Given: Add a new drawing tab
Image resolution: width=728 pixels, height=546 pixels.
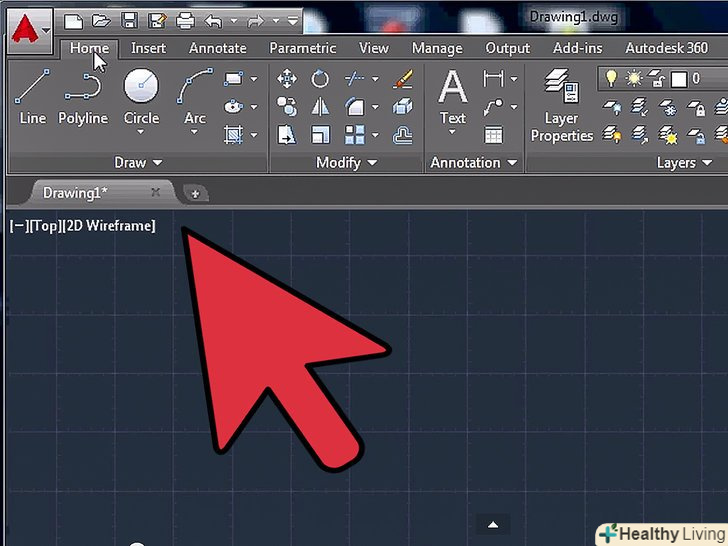Looking at the screenshot, I should pyautogui.click(x=195, y=194).
